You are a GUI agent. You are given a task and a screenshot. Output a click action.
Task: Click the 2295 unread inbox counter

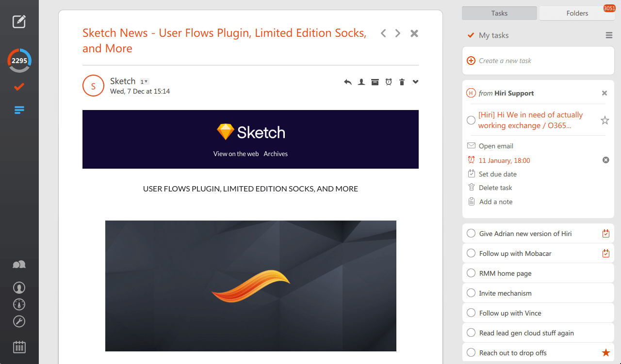pos(19,61)
